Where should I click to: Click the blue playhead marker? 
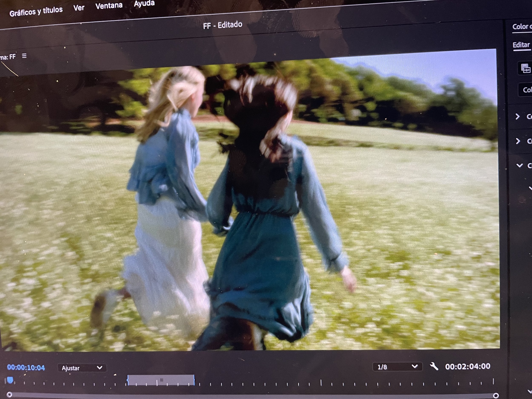click(x=10, y=380)
